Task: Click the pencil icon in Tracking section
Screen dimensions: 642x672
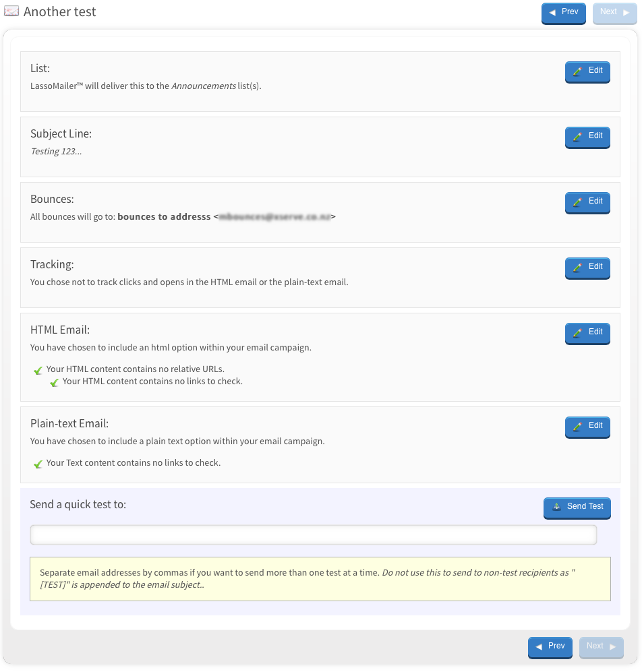Action: tap(577, 267)
